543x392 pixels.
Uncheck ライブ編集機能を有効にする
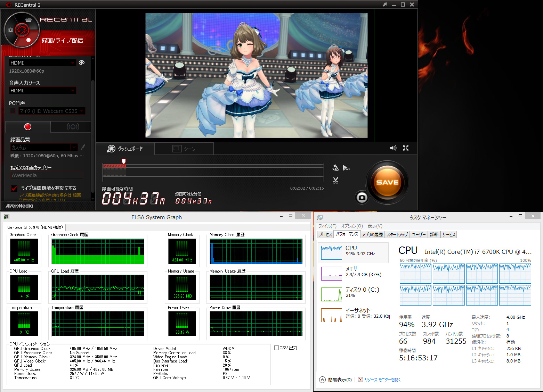pos(14,188)
